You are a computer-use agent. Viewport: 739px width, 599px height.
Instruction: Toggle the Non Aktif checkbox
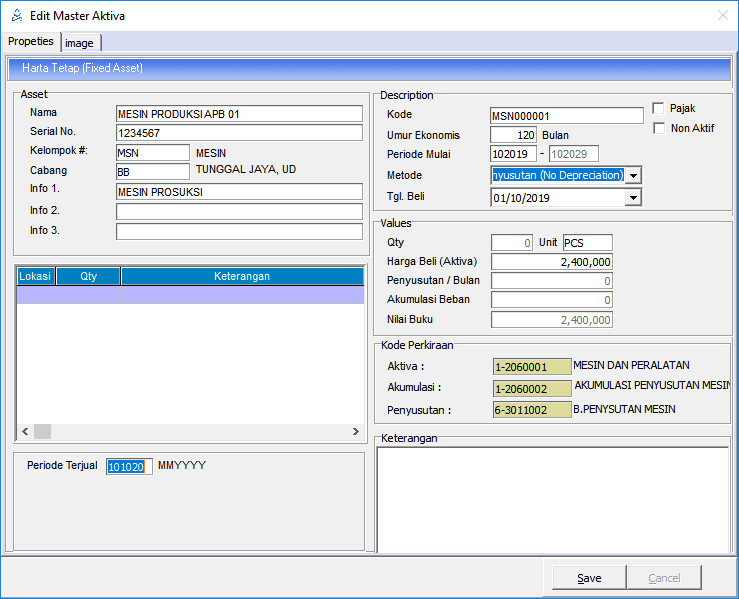point(659,128)
